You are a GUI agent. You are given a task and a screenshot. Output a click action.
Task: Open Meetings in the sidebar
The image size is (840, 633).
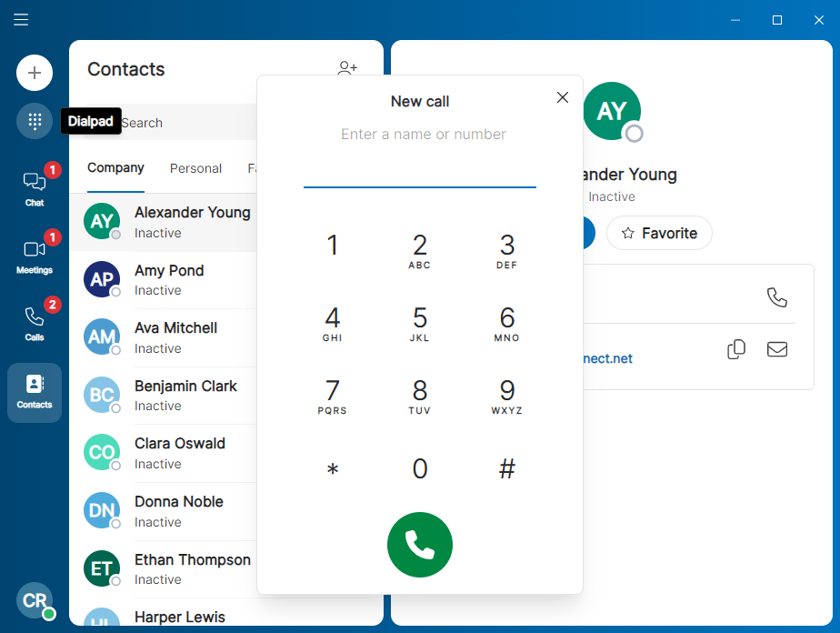[35, 256]
